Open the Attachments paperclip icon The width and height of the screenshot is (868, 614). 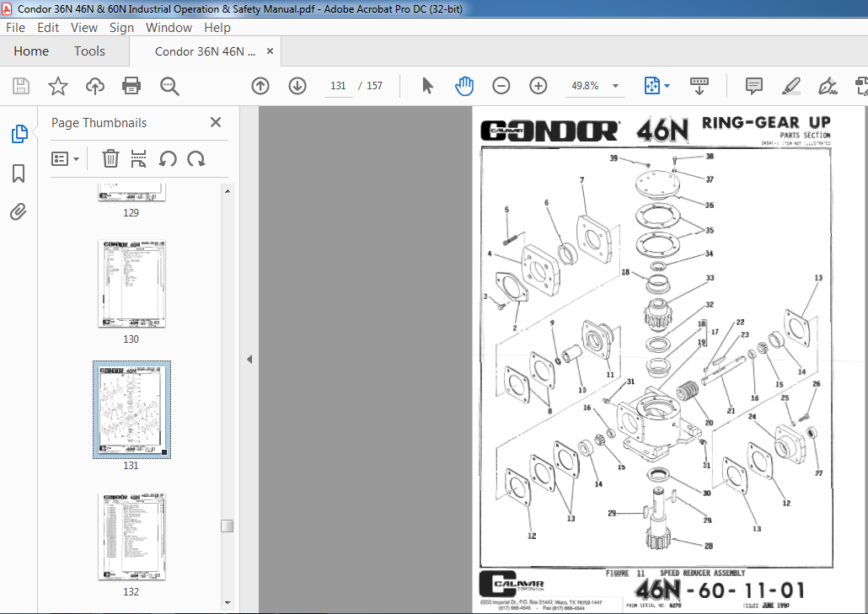(19, 211)
